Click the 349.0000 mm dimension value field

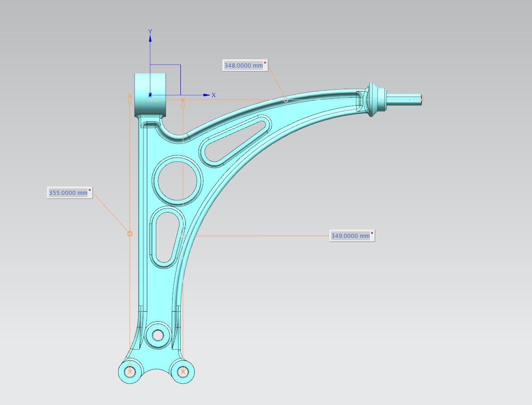click(x=350, y=236)
